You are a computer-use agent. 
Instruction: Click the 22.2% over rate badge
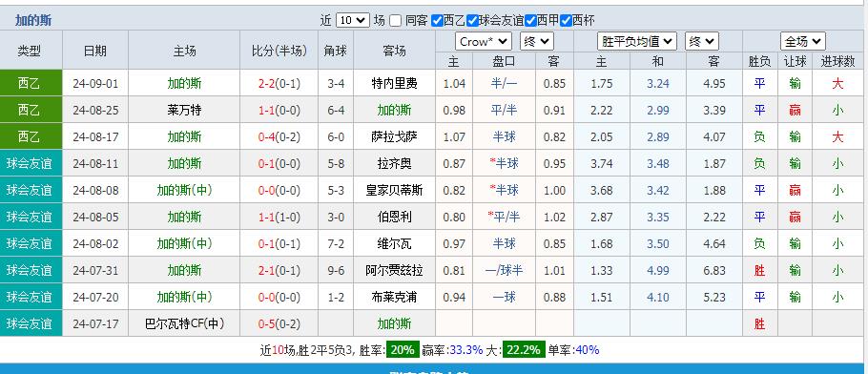click(x=524, y=350)
